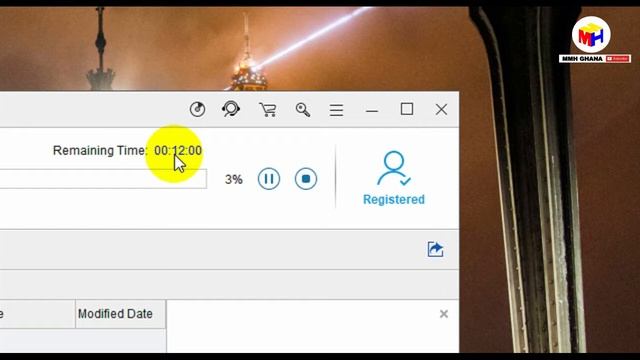Viewport: 640px width, 360px height.
Task: Open the shopping cart purchase icon
Action: (268, 109)
